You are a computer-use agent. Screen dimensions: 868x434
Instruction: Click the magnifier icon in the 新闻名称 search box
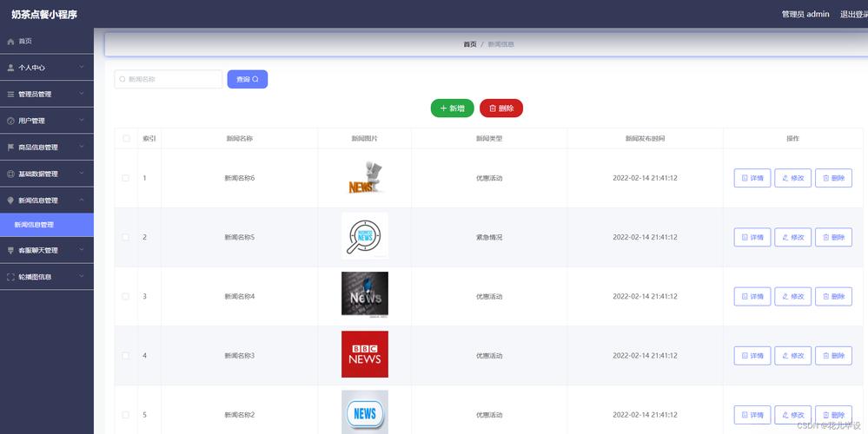[x=123, y=79]
